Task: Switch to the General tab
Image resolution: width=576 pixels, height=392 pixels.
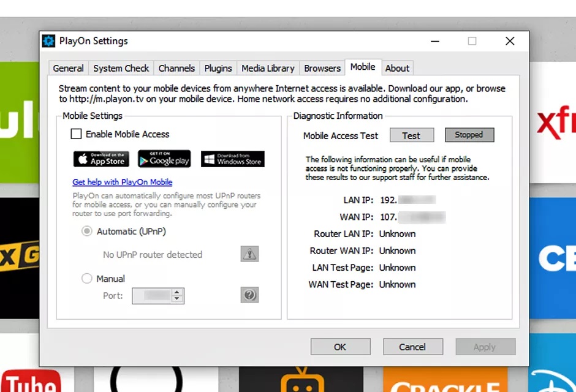Action: click(x=68, y=68)
